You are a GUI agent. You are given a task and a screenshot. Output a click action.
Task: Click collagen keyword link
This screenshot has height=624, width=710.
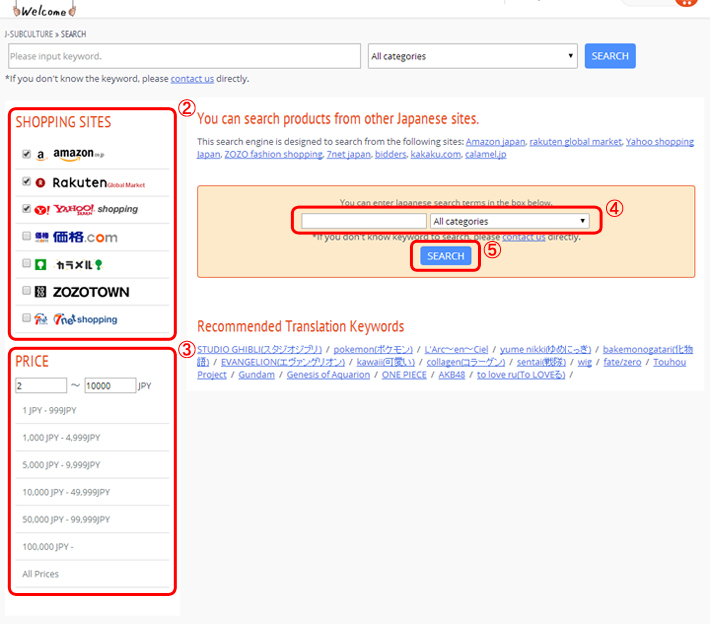coord(466,362)
